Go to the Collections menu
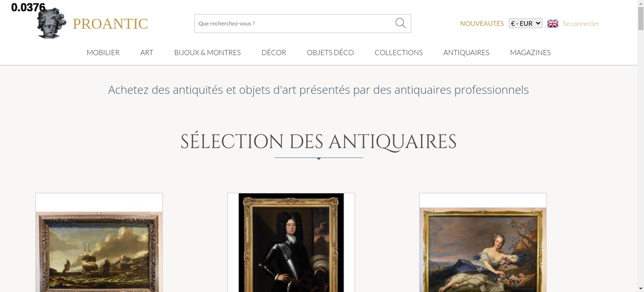Viewport: 644px width, 292px height. coord(399,52)
